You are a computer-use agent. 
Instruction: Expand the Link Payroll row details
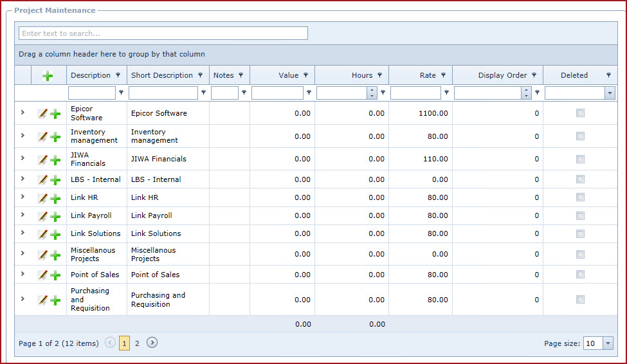[x=23, y=215]
